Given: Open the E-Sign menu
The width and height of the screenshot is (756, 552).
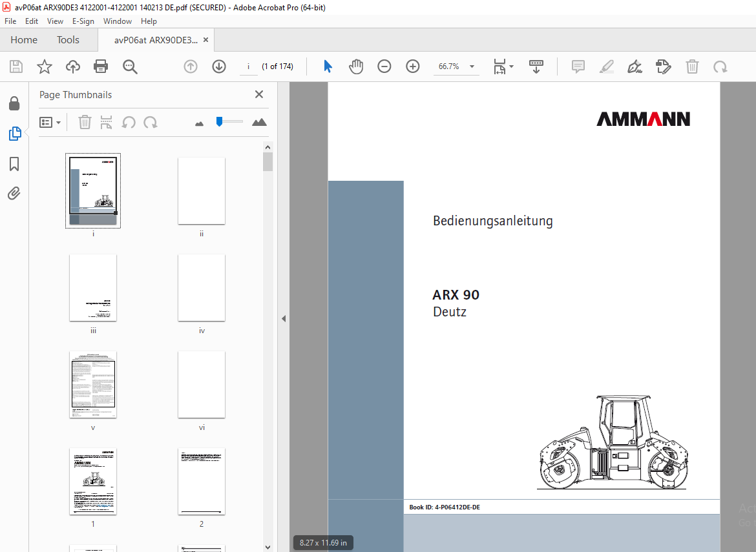Looking at the screenshot, I should [83, 21].
